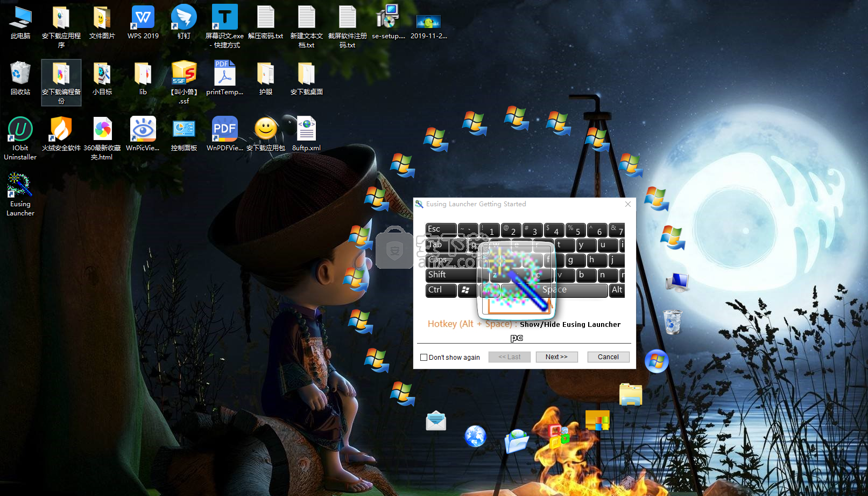Screen dimensions: 868x496
Task: Click the Esc key in keyboard picture
Action: [x=441, y=229]
